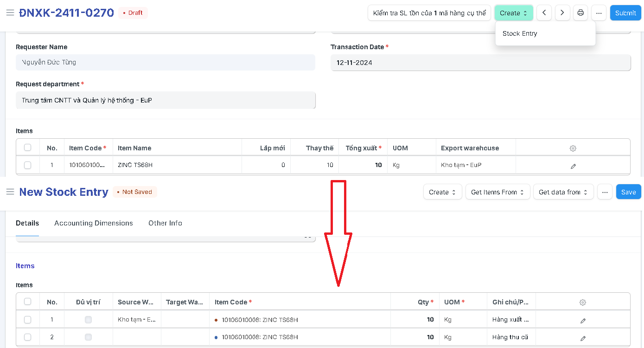644x348 pixels.
Task: Check row 1 of Stock Entry items
Action: [28, 320]
